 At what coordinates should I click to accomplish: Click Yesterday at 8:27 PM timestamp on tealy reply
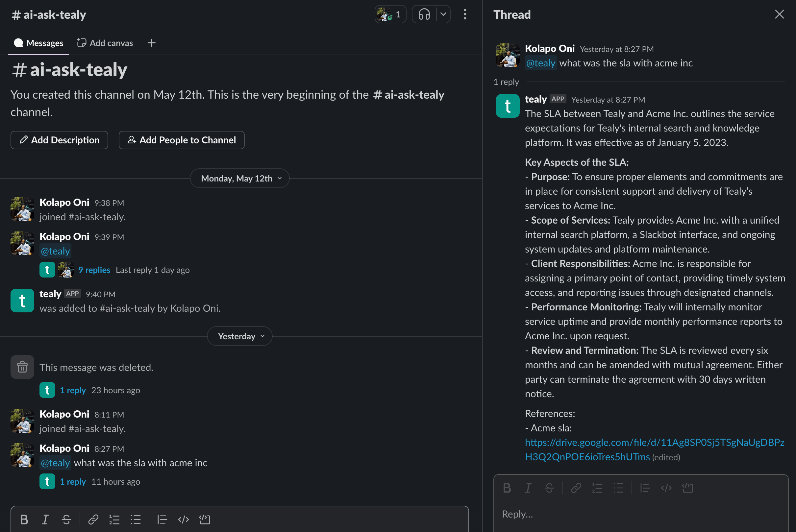tap(608, 100)
